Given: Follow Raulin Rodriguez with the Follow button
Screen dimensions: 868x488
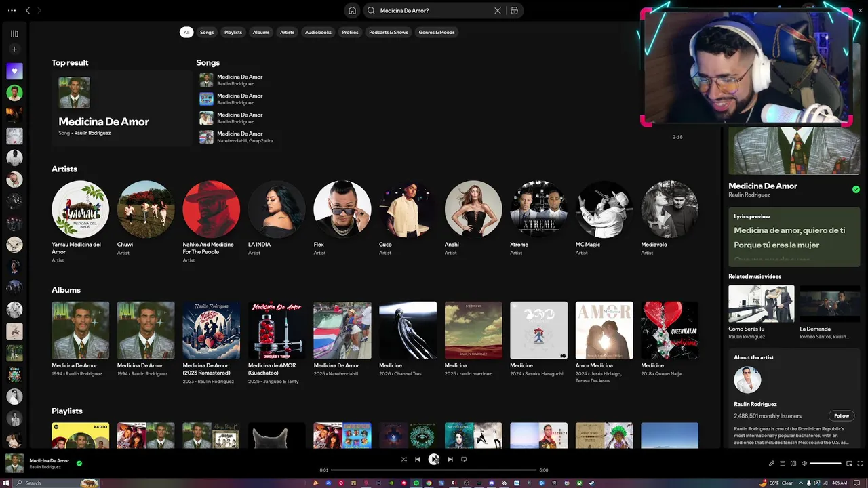Looking at the screenshot, I should pos(842,415).
